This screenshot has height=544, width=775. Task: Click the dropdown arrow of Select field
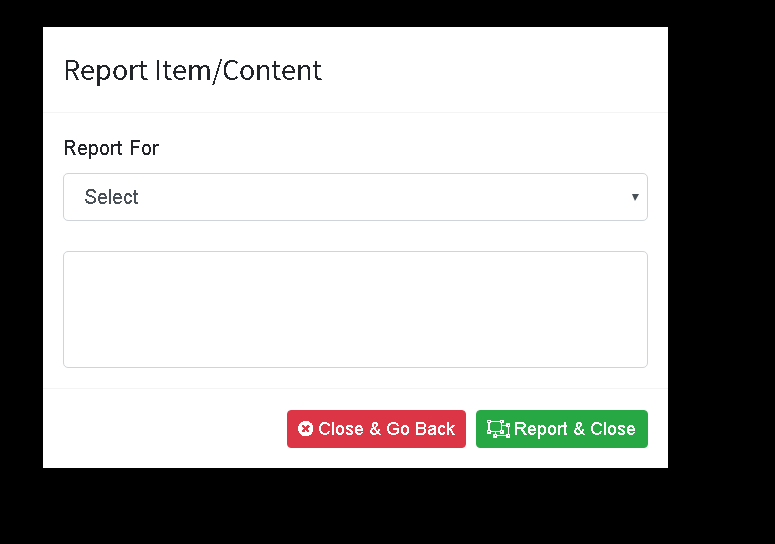click(x=635, y=197)
